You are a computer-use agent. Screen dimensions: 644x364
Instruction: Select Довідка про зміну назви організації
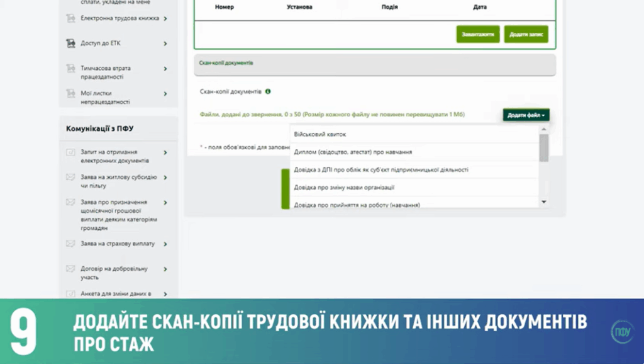pos(343,187)
